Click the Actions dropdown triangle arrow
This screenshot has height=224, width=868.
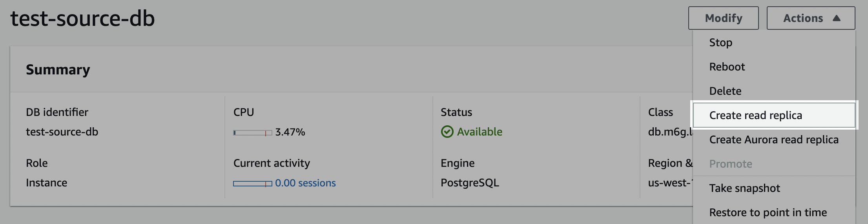point(837,18)
